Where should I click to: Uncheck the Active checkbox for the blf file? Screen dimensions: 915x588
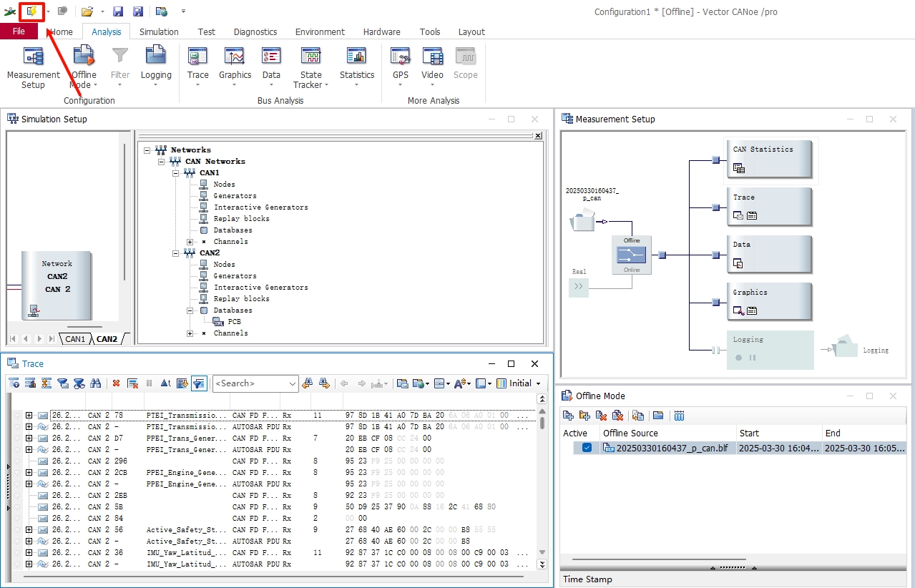(x=587, y=448)
